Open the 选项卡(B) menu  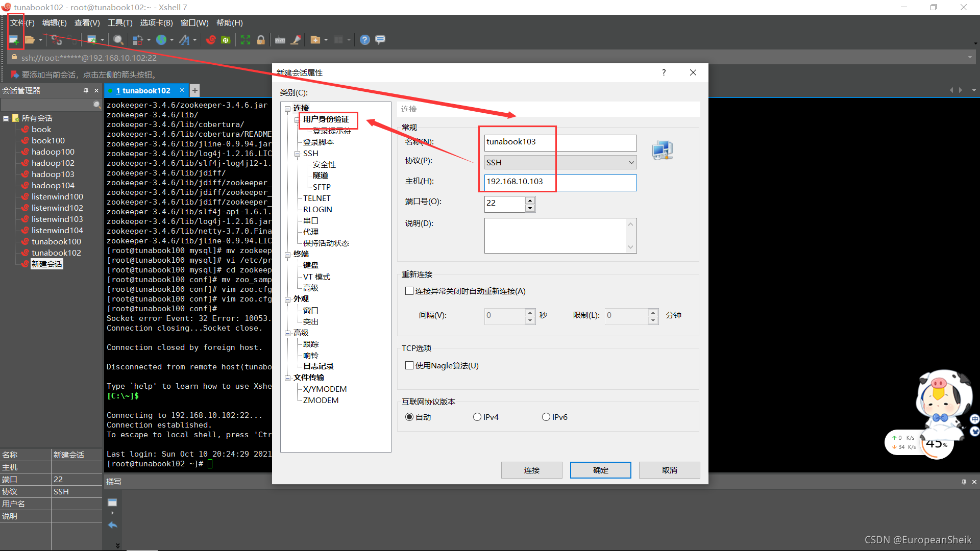point(156,23)
